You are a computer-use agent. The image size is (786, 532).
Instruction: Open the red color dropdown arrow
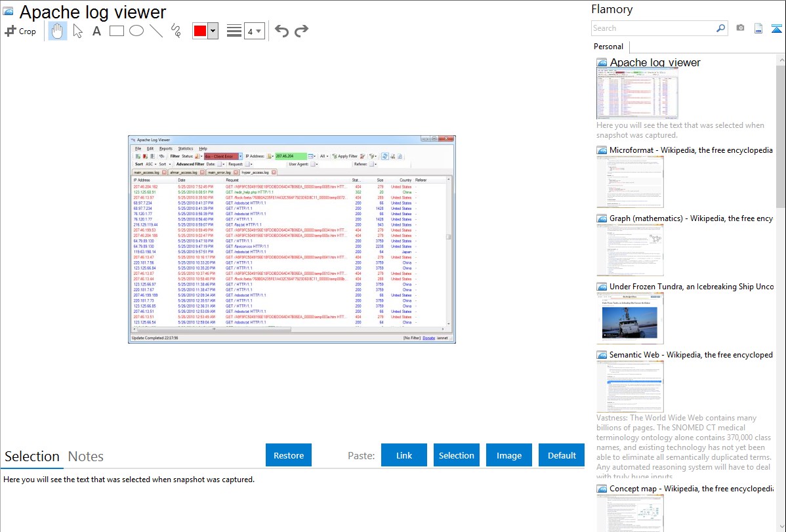pyautogui.click(x=213, y=31)
